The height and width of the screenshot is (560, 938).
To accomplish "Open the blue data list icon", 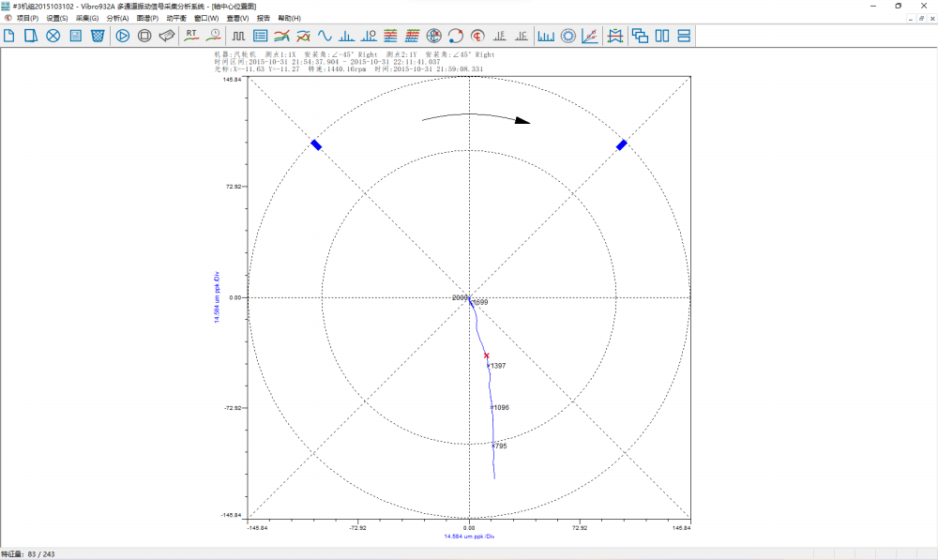I will [260, 36].
